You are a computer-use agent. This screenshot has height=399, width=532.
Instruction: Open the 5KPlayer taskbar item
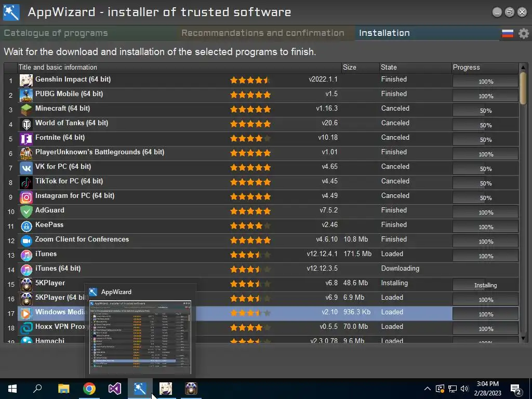(x=191, y=389)
